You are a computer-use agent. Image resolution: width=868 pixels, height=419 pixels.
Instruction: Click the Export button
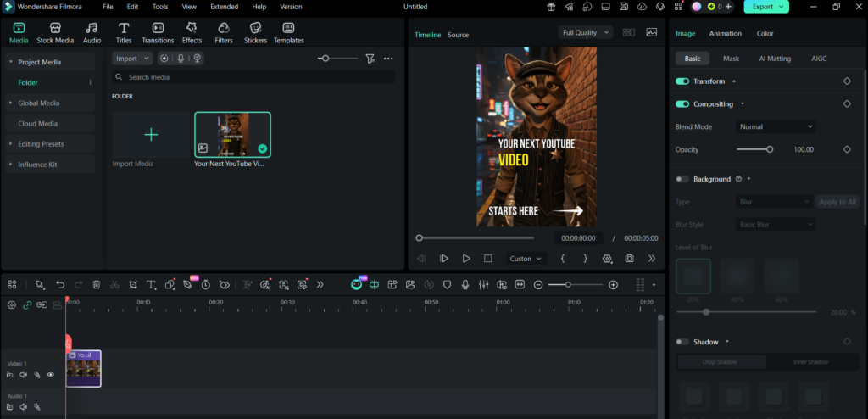(x=766, y=7)
